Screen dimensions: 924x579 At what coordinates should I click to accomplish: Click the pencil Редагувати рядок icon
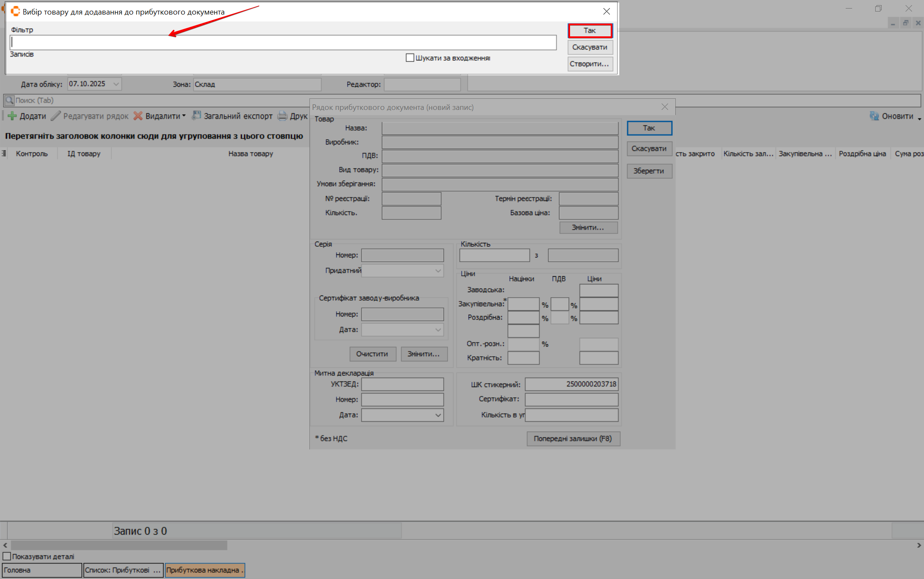[x=56, y=116]
